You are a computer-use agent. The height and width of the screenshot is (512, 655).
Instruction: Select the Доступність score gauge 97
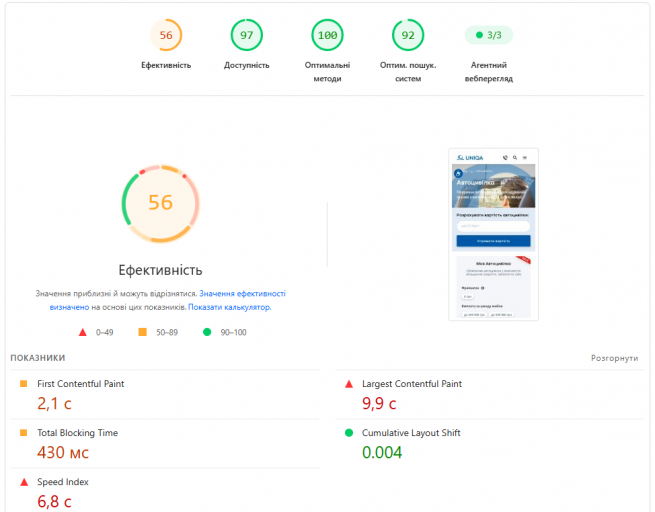point(246,35)
